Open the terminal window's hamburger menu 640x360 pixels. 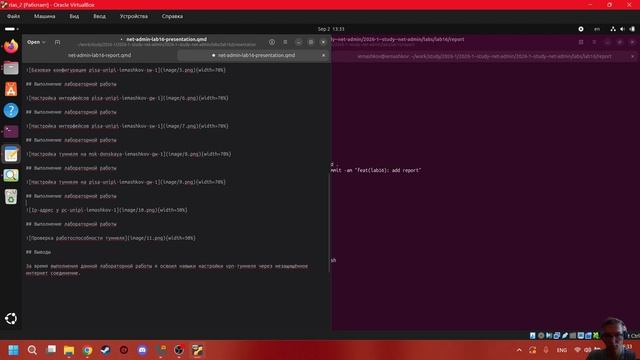(x=594, y=42)
